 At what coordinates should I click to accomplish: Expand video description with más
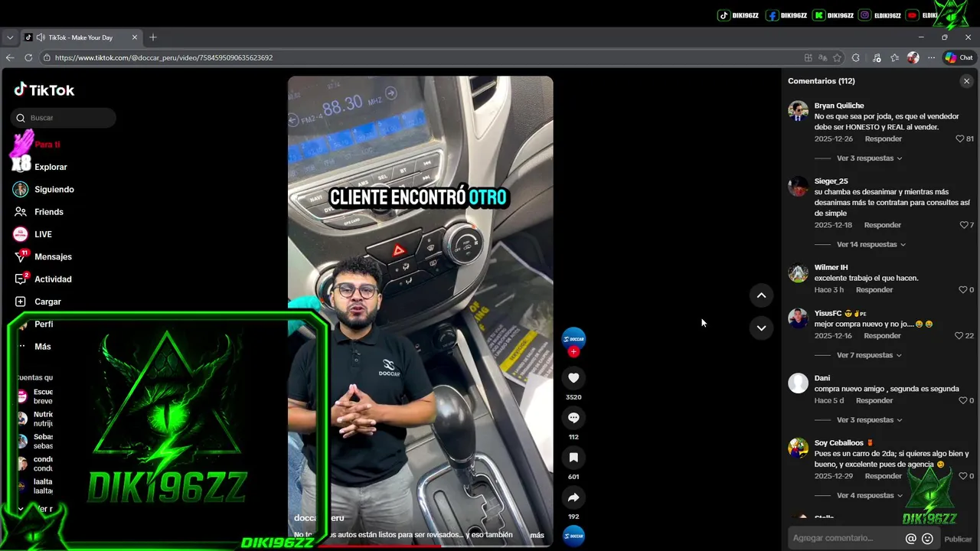tap(537, 535)
